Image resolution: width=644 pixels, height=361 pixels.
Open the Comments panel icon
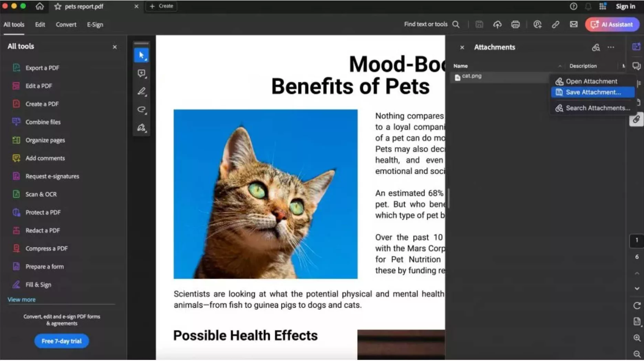point(636,66)
